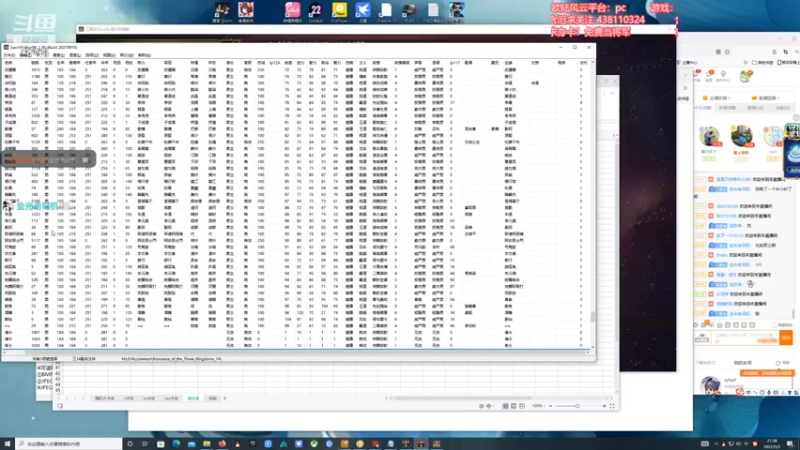The height and width of the screenshot is (450, 800).
Task: Add a new sheet with the plus button
Action: [x=224, y=398]
